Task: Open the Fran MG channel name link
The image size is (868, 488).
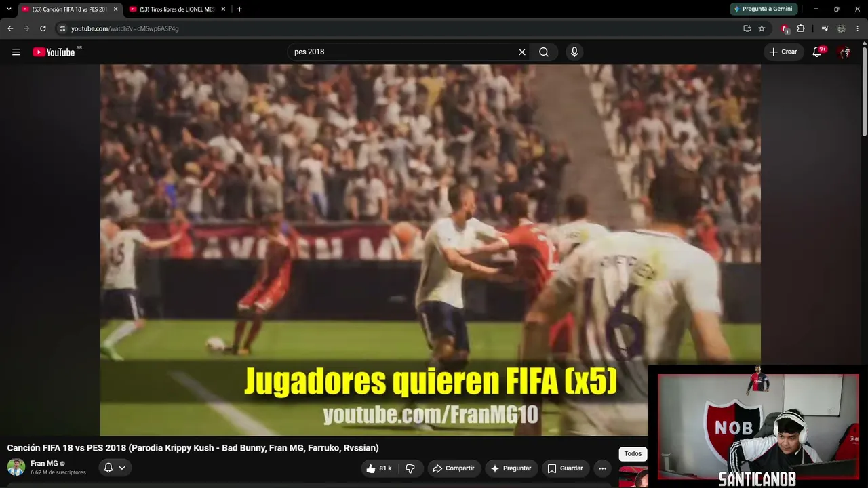Action: pyautogui.click(x=44, y=464)
